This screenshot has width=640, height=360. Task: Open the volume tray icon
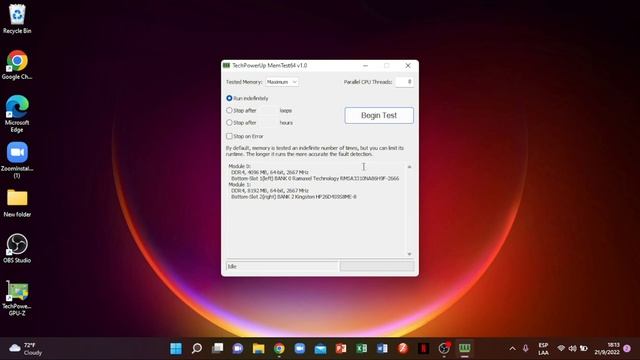(x=572, y=348)
